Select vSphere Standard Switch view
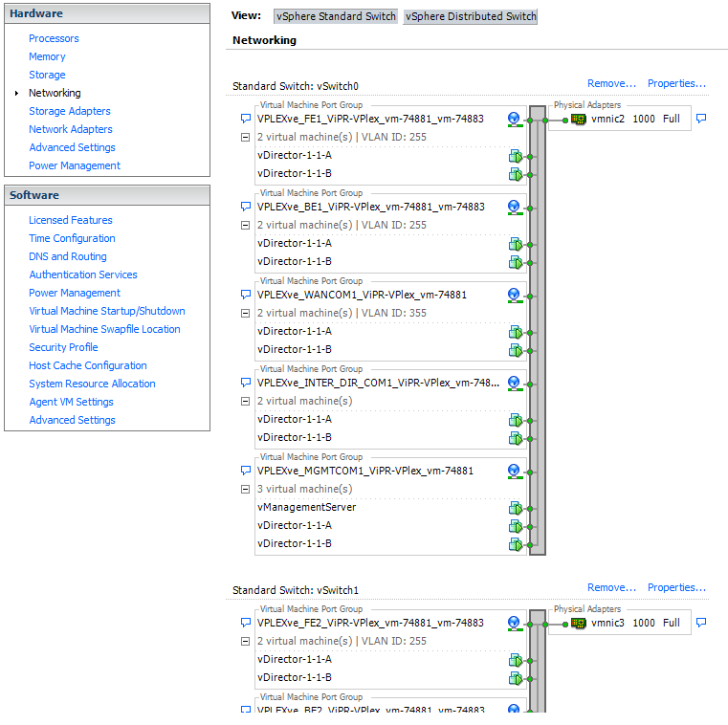 coord(335,16)
